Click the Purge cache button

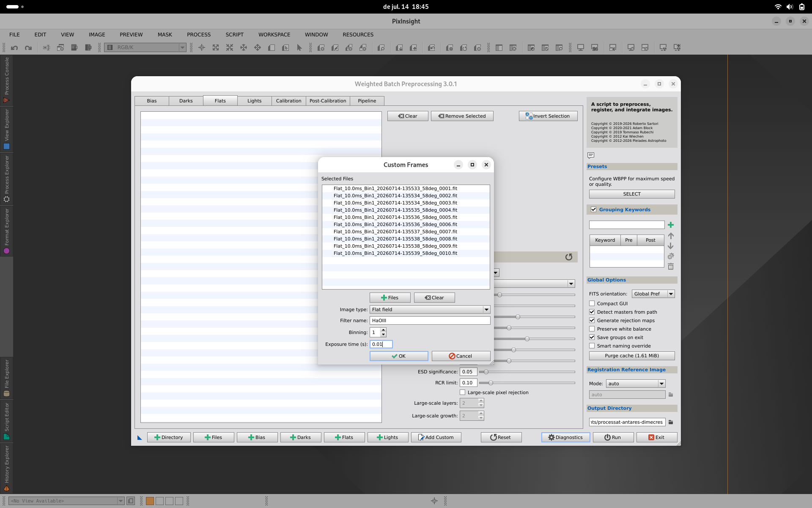pos(632,356)
